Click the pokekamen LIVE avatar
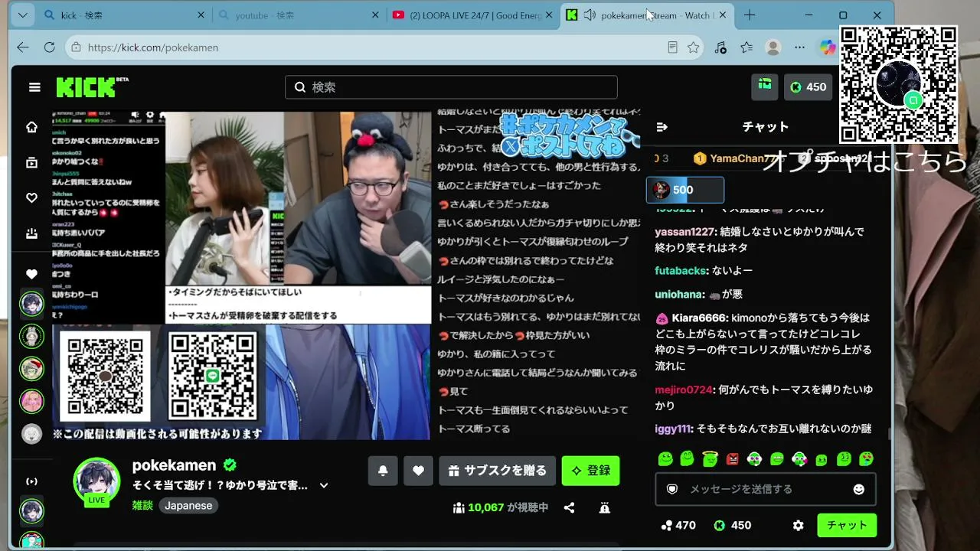 [96, 481]
